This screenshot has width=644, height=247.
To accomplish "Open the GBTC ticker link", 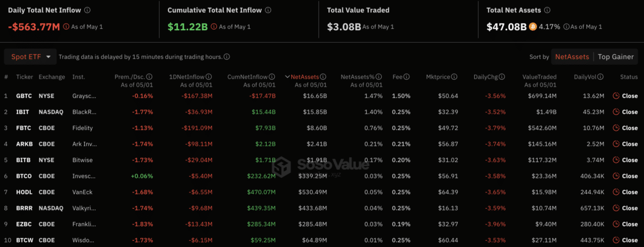I will coord(23,96).
